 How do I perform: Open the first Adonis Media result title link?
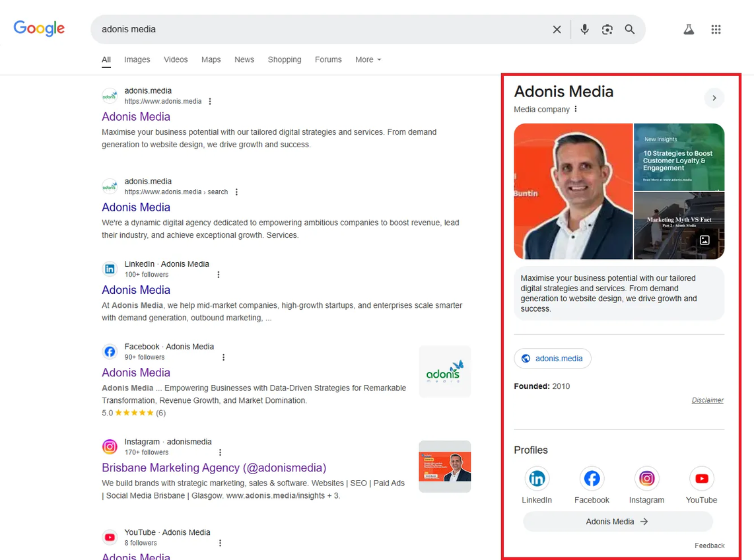pyautogui.click(x=136, y=117)
